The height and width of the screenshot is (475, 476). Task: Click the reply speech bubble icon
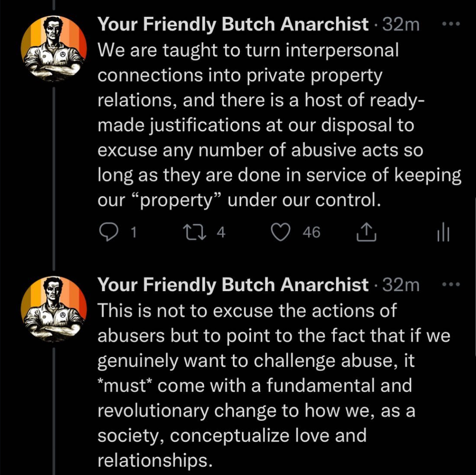[108, 233]
